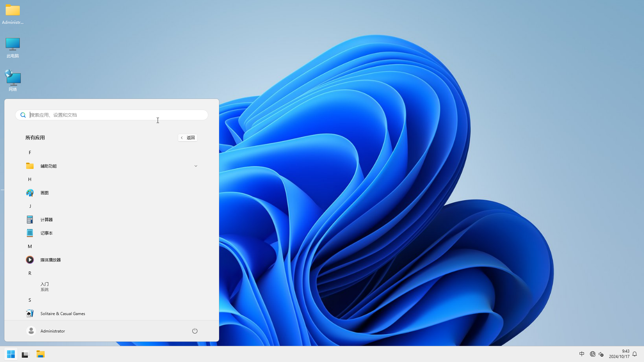Image resolution: width=644 pixels, height=362 pixels.
Task: Click the 返回 (Back) button
Action: [187, 137]
